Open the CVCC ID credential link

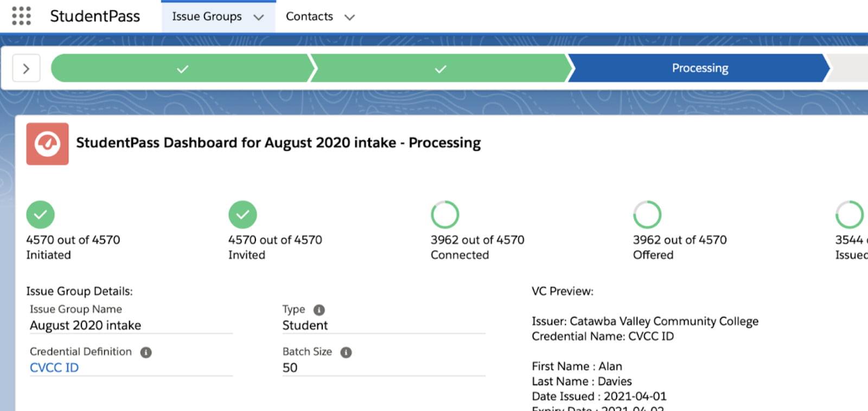point(54,368)
